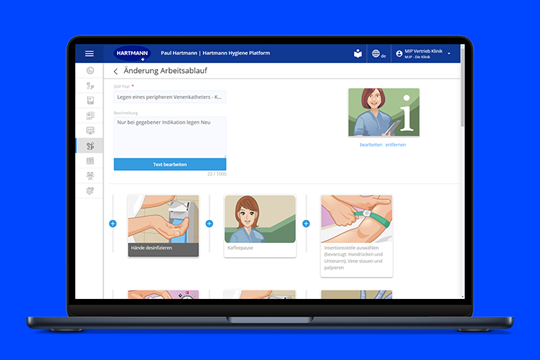Open the globe language selector
The image size is (540, 360).
point(378,54)
